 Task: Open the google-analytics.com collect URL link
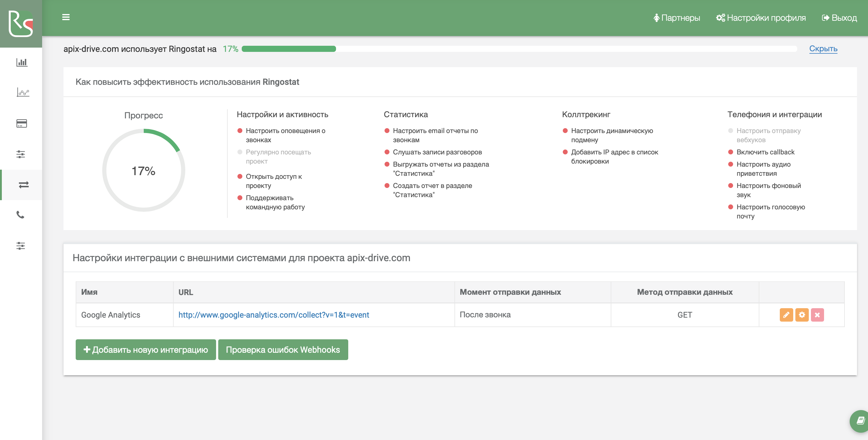click(273, 315)
